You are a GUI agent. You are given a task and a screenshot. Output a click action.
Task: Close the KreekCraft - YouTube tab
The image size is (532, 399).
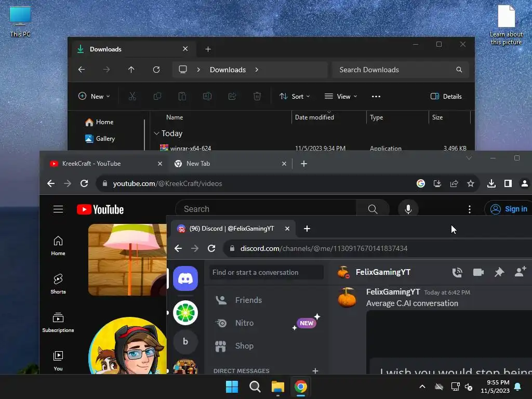point(160,164)
